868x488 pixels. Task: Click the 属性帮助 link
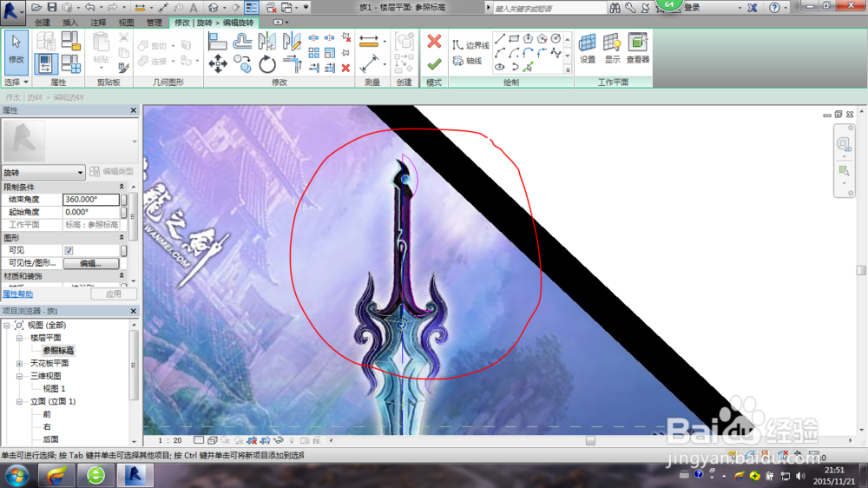pos(17,294)
